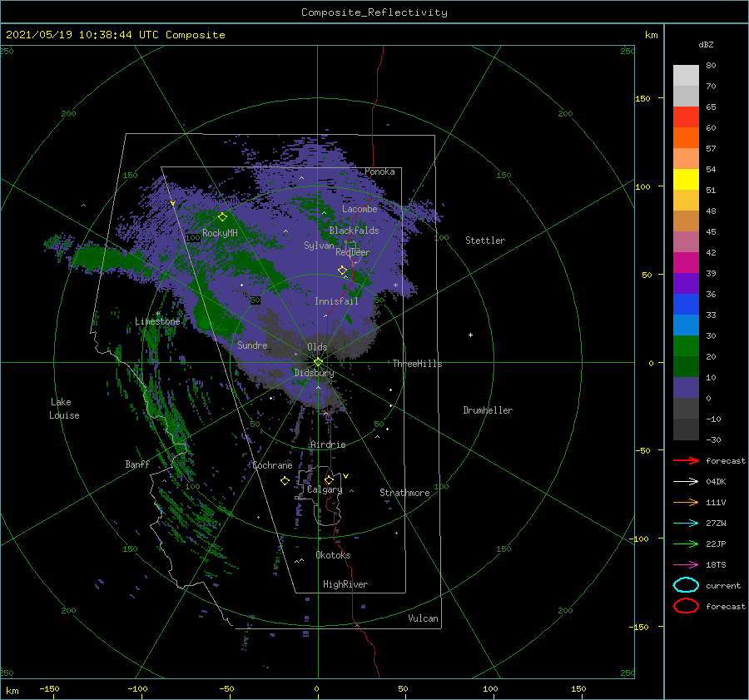
Task: Click the Sylvan label
Action: (319, 245)
